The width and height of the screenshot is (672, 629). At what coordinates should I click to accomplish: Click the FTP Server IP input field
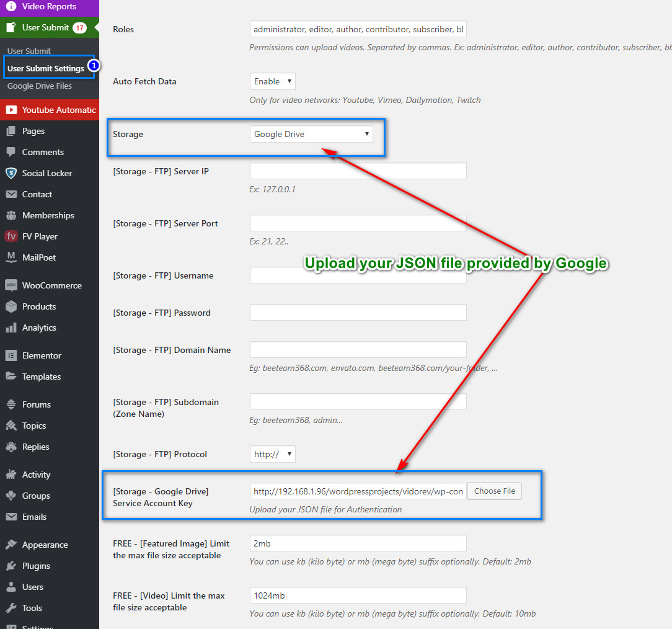358,171
